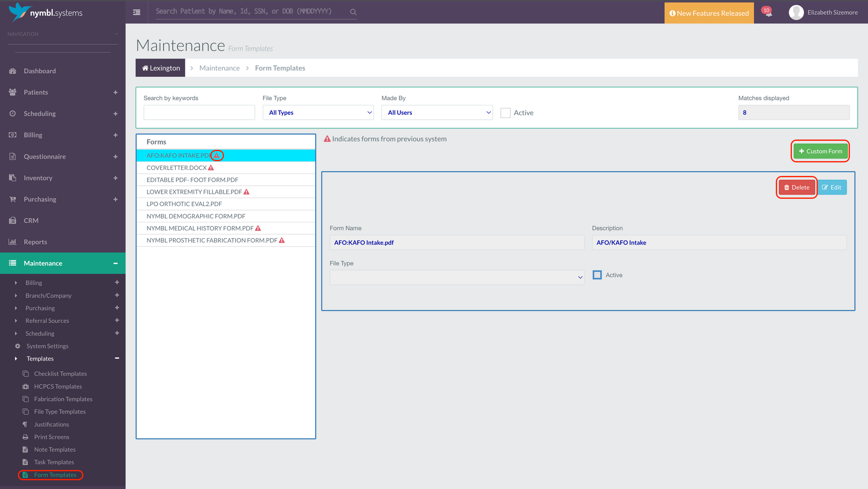This screenshot has width=868, height=489.
Task: Click the Edit button
Action: click(832, 188)
